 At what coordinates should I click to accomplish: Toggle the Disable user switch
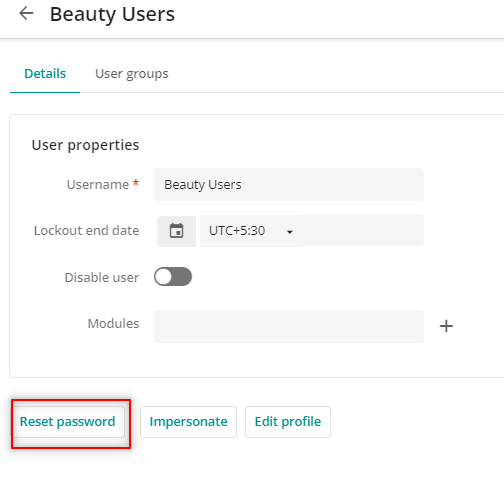(x=173, y=277)
